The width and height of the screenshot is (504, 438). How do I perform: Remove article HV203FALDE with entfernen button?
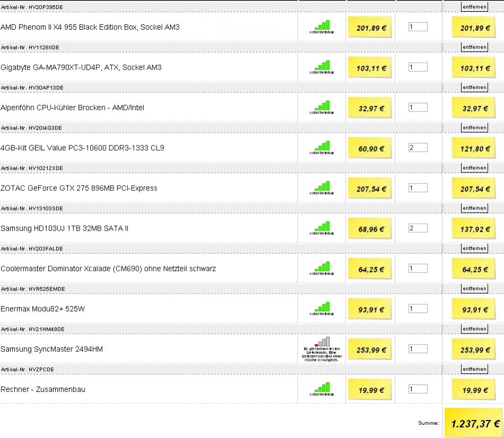(x=474, y=248)
